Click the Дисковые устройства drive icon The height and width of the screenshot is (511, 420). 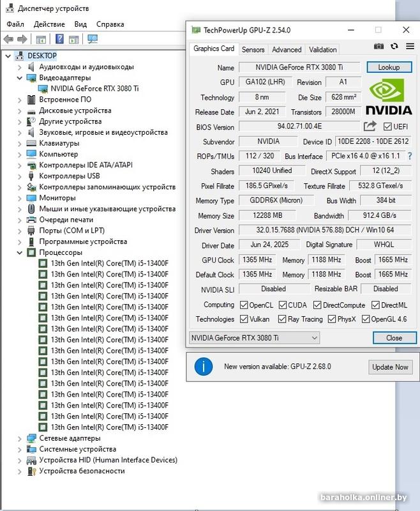coord(31,111)
